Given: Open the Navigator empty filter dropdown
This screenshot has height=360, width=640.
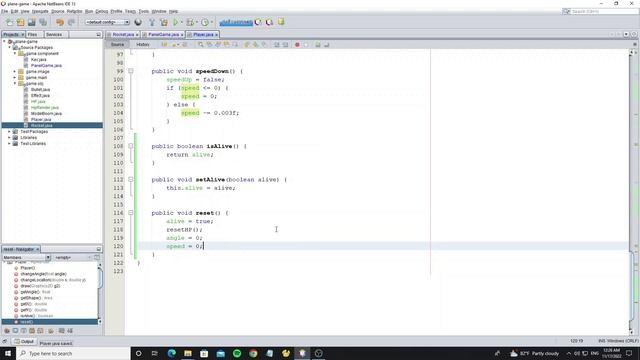Looking at the screenshot, I should click(73, 258).
